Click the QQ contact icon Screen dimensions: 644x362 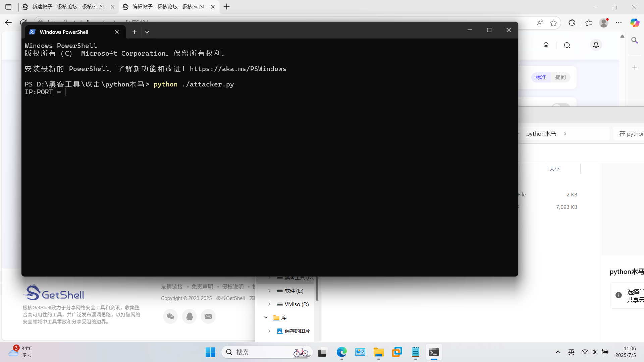pyautogui.click(x=190, y=316)
